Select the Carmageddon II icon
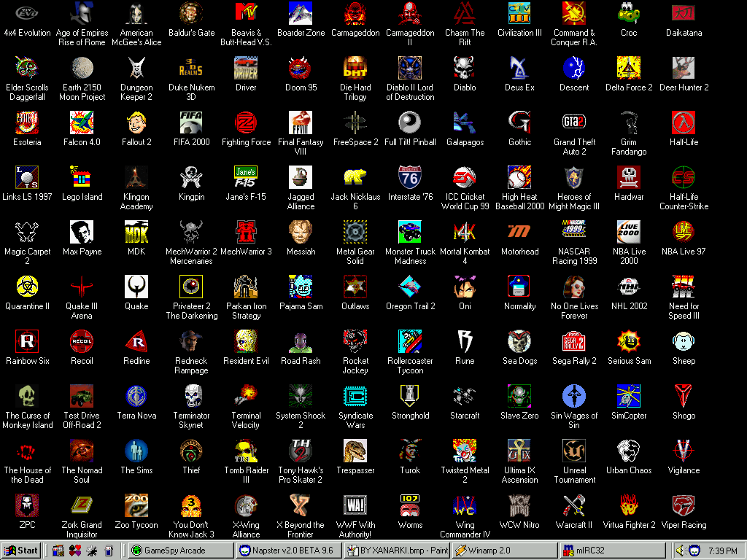The image size is (747, 560). 410,13
